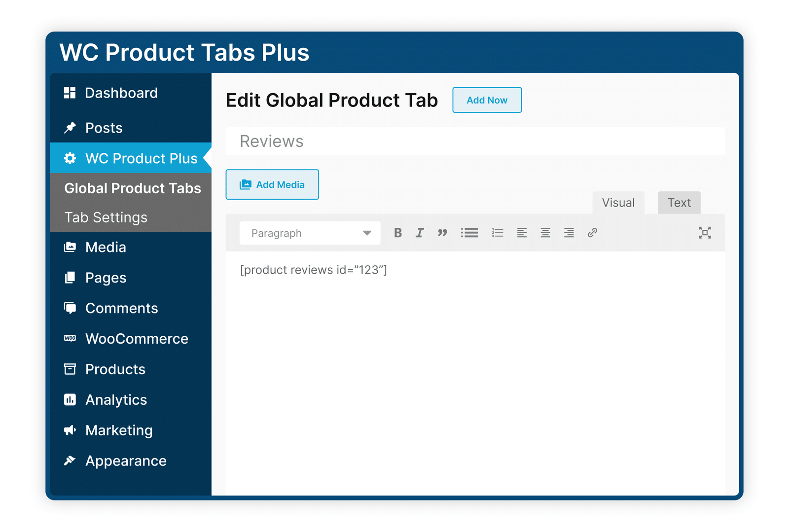Click the Edit Global Product Tab heading

click(x=332, y=100)
